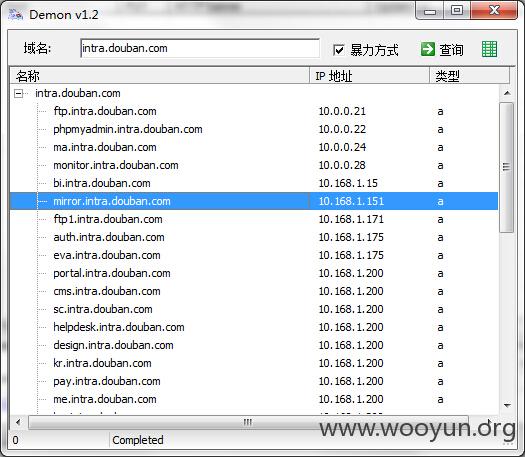Click the horizontal scrollbar left arrow

pos(18,422)
